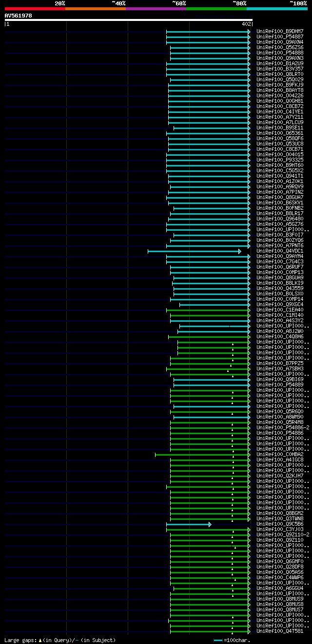This screenshot has width=312, height=644.
Task: Open hit UniRef100_Q9AXN3
Action: coord(280,58)
